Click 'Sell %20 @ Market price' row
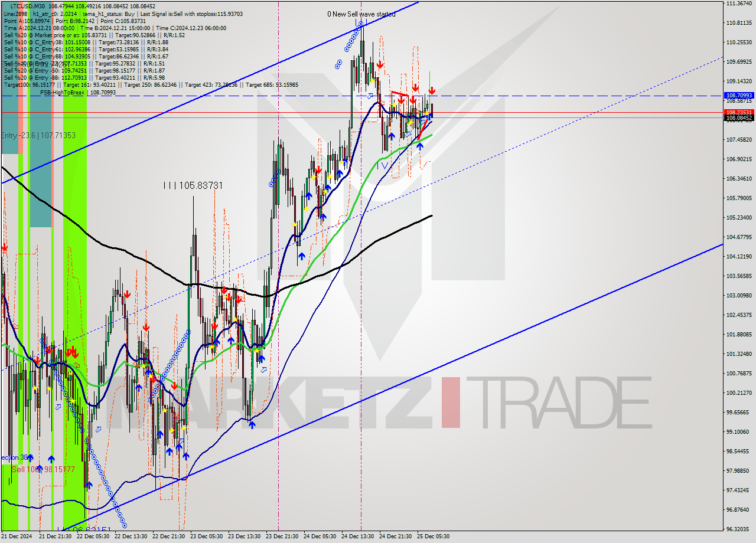756x543 pixels. tap(94, 35)
